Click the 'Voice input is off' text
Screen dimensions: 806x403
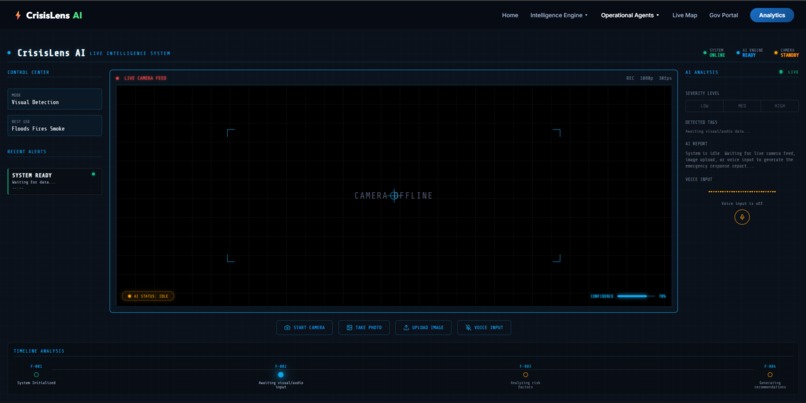(742, 204)
